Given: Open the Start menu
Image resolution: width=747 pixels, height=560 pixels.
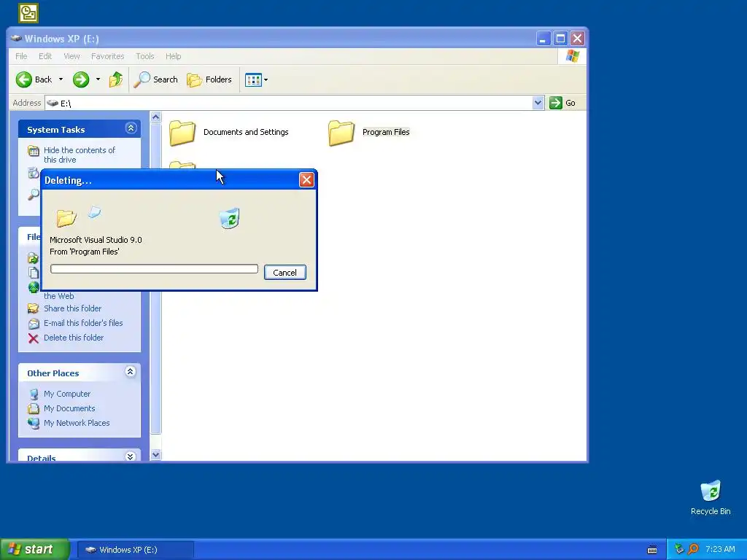Looking at the screenshot, I should point(35,549).
